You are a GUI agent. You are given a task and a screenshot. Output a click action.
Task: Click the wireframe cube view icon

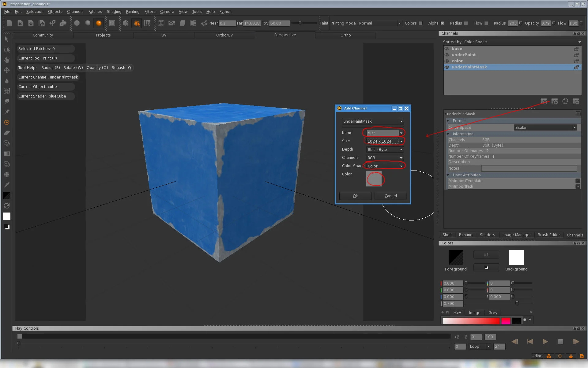coord(161,23)
